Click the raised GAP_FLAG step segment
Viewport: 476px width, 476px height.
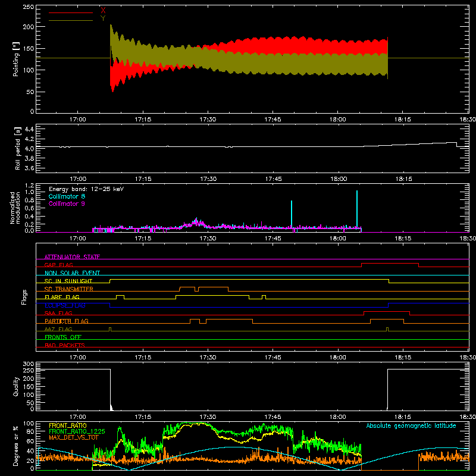390,264
